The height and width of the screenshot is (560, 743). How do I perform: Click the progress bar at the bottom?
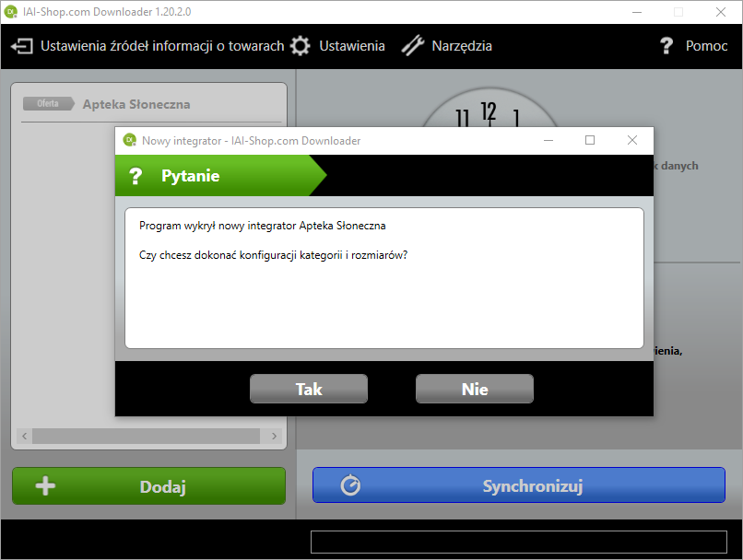pyautogui.click(x=519, y=542)
